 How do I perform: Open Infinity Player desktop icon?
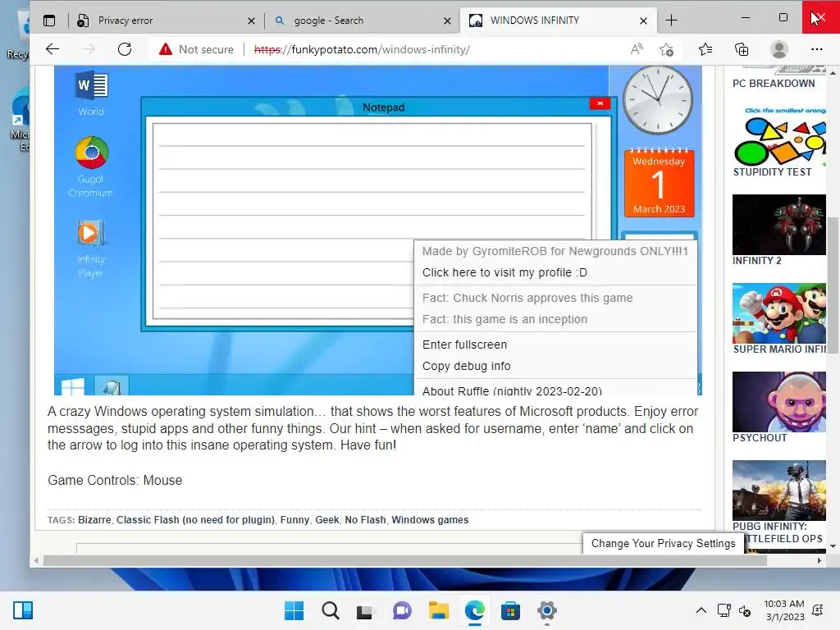click(90, 248)
